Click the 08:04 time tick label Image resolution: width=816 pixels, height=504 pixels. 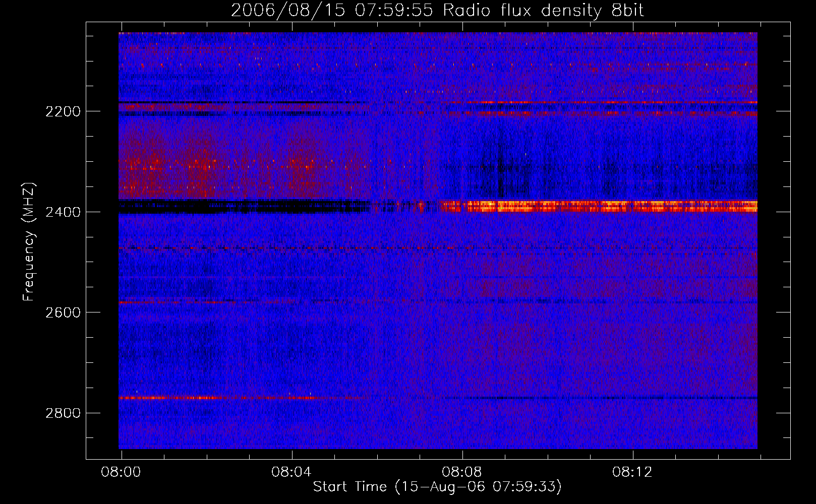292,472
